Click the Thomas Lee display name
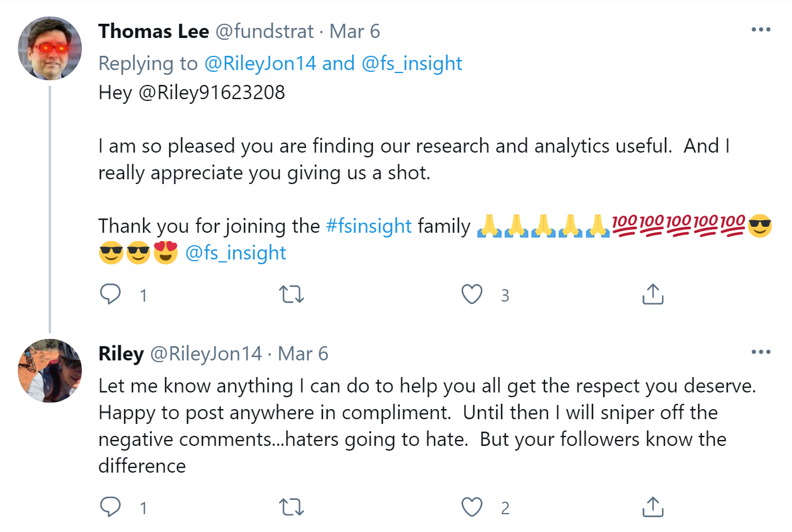 pos(153,31)
